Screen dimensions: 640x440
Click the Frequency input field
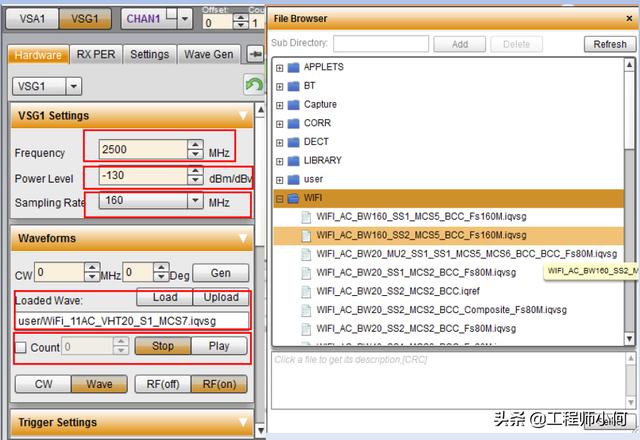(x=142, y=149)
